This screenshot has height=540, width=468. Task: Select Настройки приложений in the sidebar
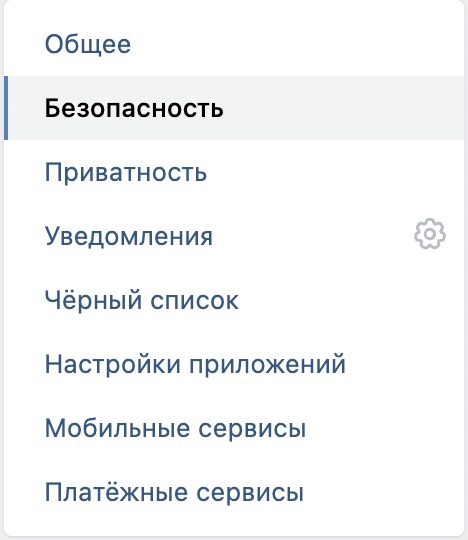(x=234, y=364)
